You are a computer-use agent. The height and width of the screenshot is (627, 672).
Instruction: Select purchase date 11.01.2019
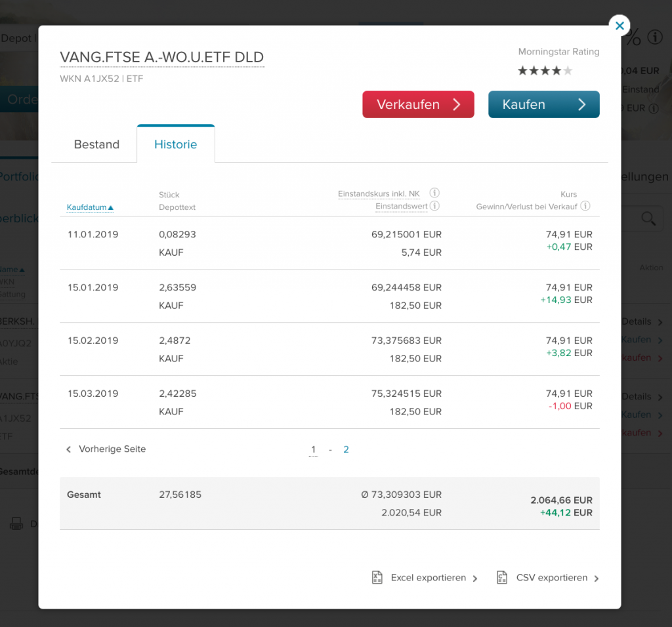93,235
